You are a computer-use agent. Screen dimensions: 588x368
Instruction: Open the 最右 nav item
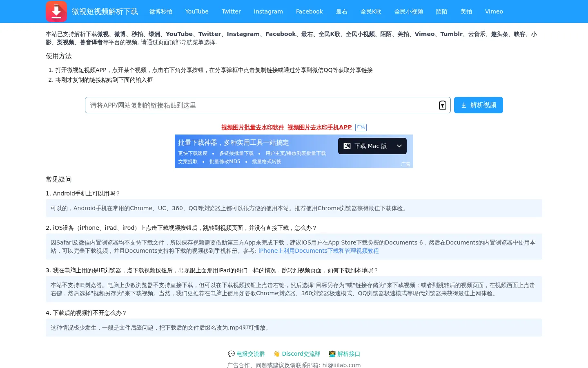click(342, 11)
